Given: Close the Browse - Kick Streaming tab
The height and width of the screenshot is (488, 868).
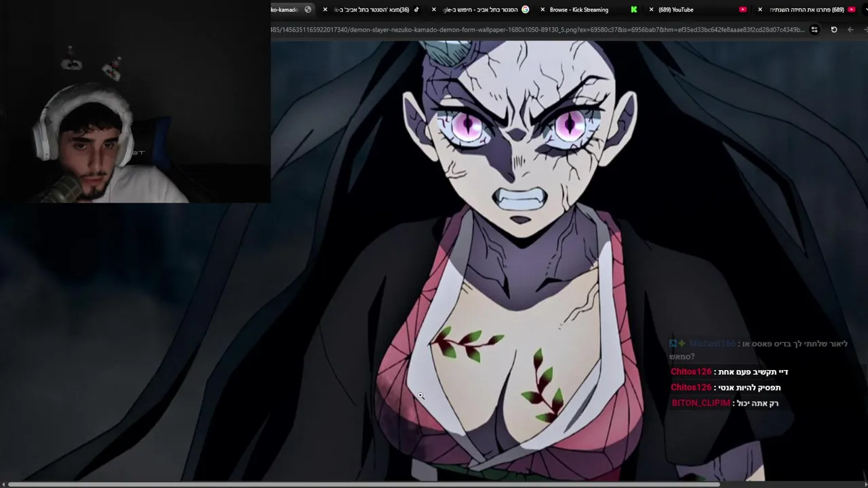Looking at the screenshot, I should tap(542, 9).
